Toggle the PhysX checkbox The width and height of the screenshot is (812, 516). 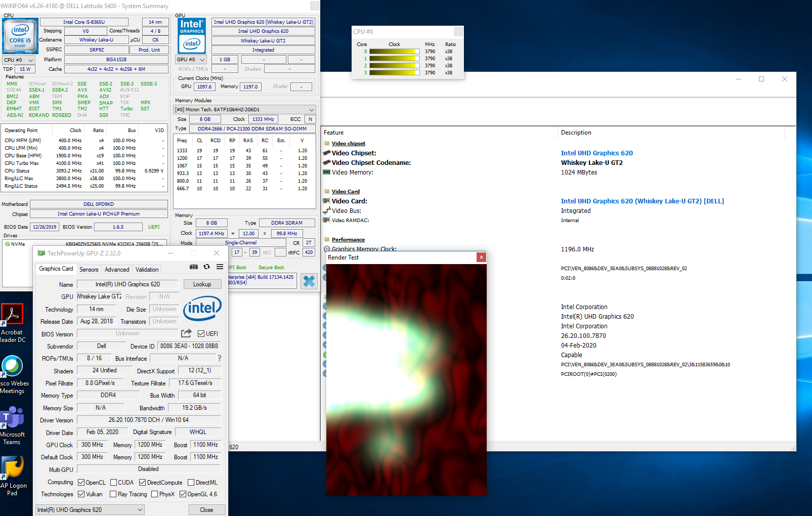tap(154, 494)
